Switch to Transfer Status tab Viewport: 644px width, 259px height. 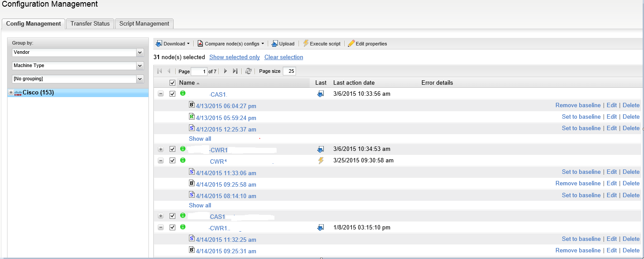(90, 24)
